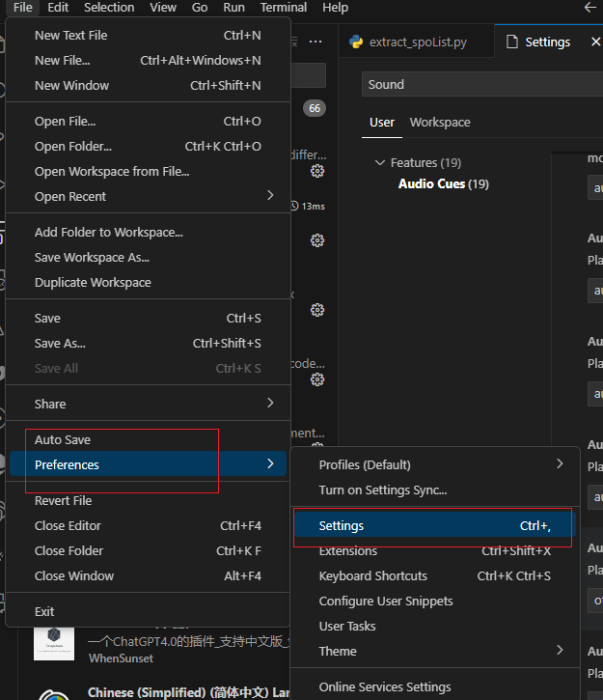
Task: Choose New File... entry
Action: [148, 60]
